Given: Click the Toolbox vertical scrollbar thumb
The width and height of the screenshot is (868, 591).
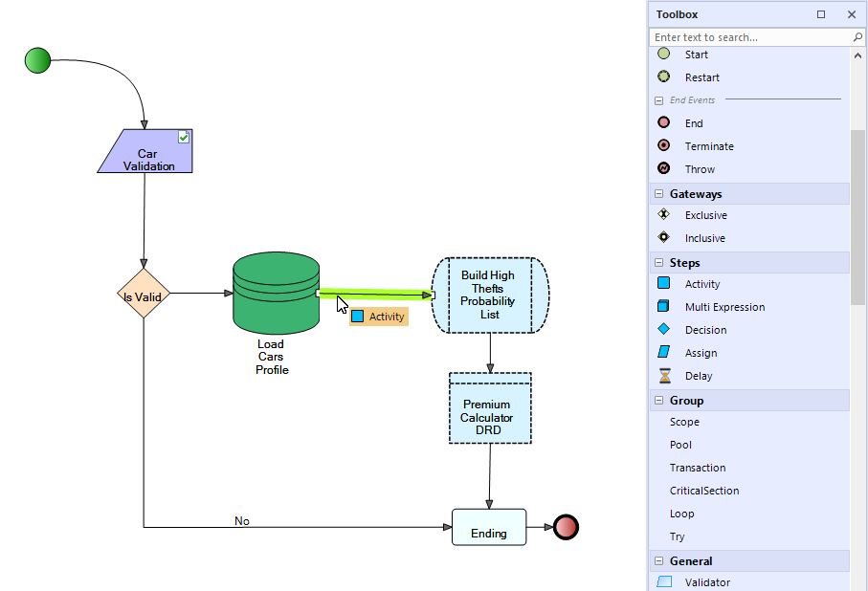Looking at the screenshot, I should [x=857, y=217].
